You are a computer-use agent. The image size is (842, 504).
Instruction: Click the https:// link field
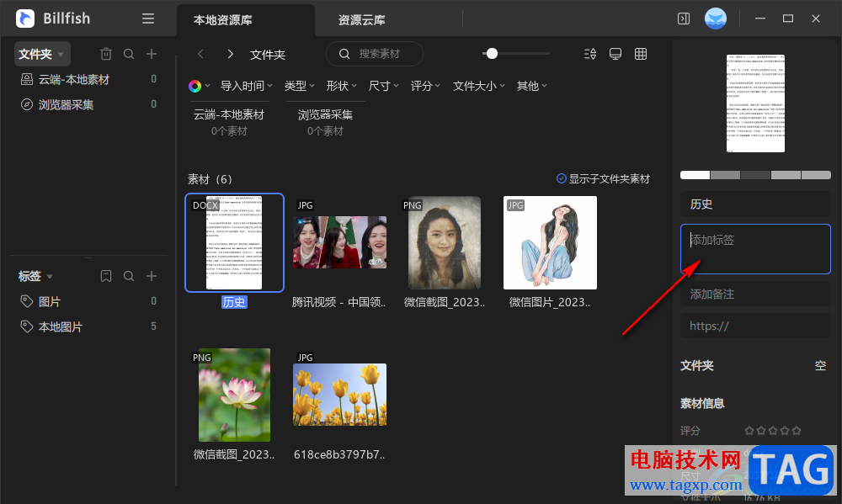pyautogui.click(x=755, y=326)
